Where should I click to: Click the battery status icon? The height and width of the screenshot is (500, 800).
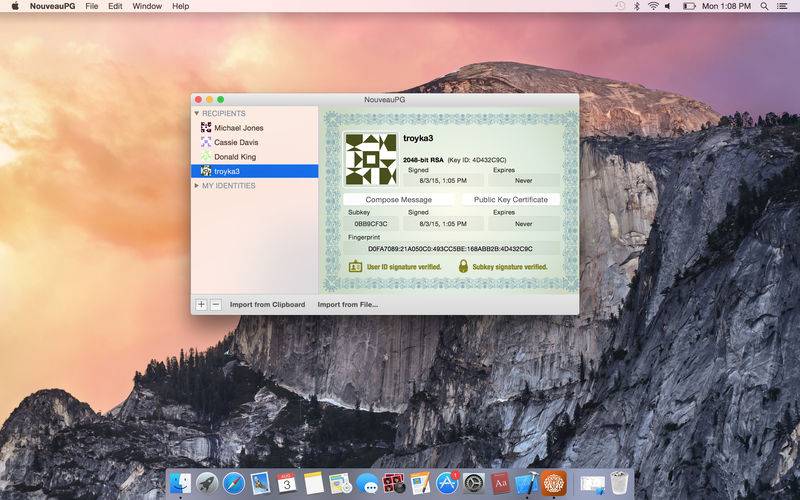689,6
